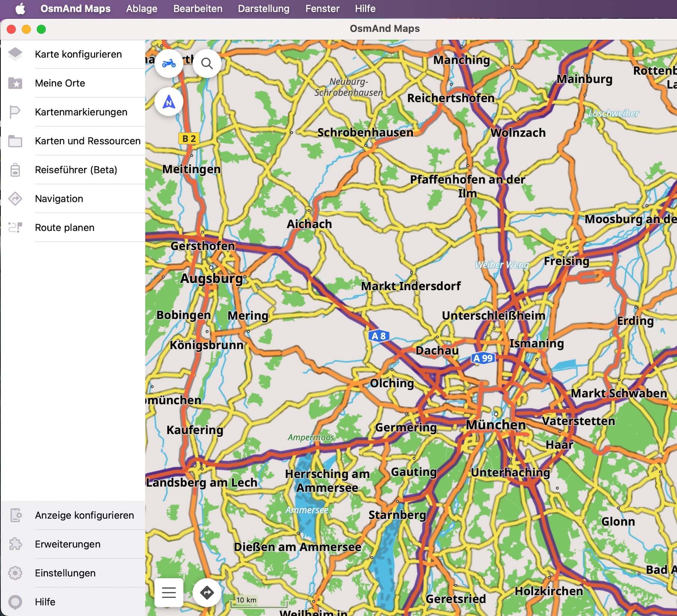Open the OsmAnd Maps application menu
Image resolution: width=677 pixels, height=616 pixels.
coord(75,9)
